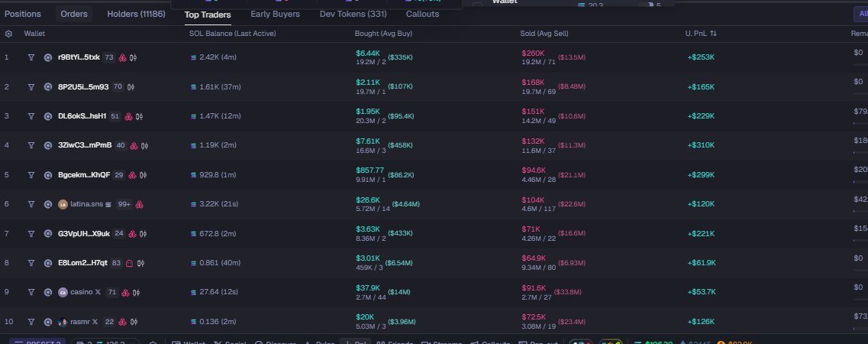Open X profile icon next to rasmr
868x344 pixels.
(x=95, y=321)
